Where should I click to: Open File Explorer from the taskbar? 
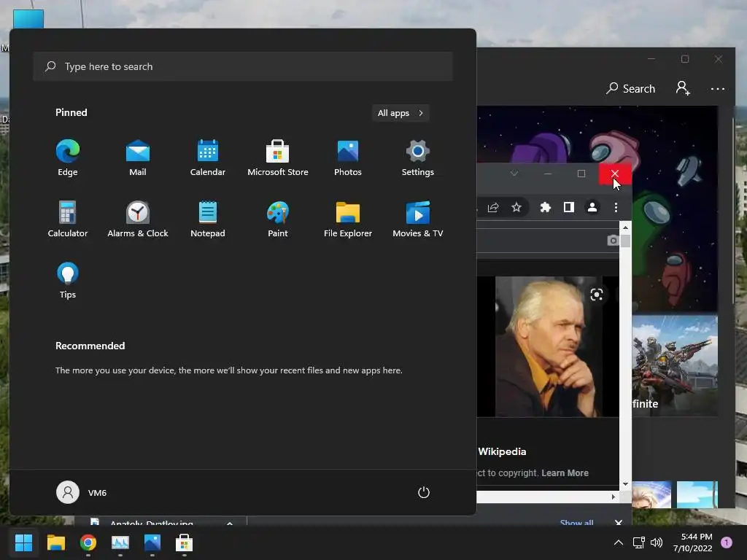click(55, 542)
